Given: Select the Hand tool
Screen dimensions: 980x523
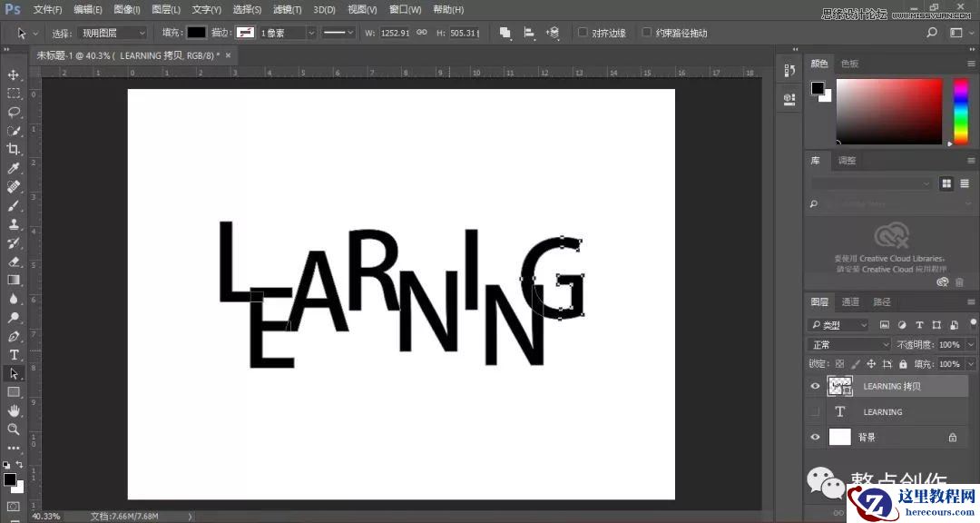Looking at the screenshot, I should point(13,411).
